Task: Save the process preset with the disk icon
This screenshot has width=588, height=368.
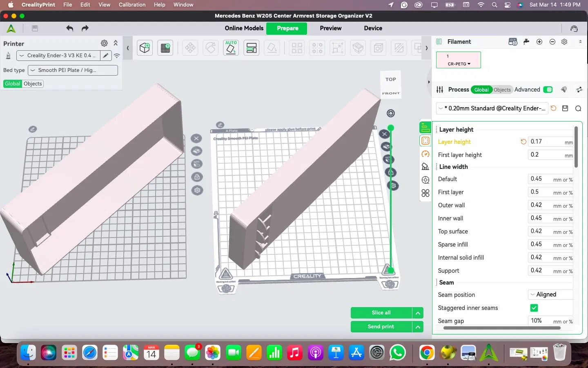Action: click(565, 108)
